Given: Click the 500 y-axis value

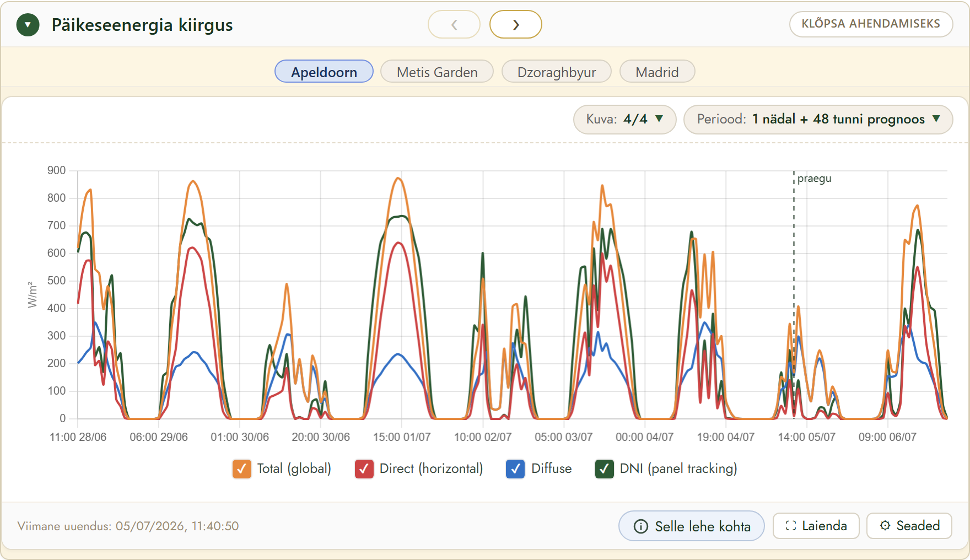Looking at the screenshot, I should [x=57, y=281].
